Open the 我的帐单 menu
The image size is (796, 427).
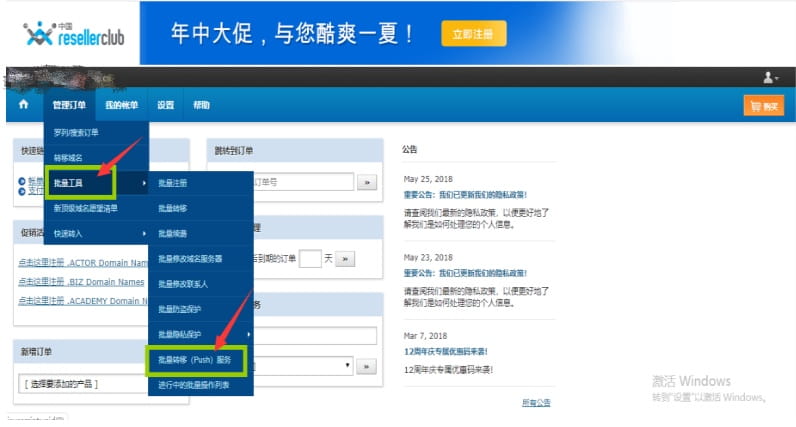[x=121, y=105]
